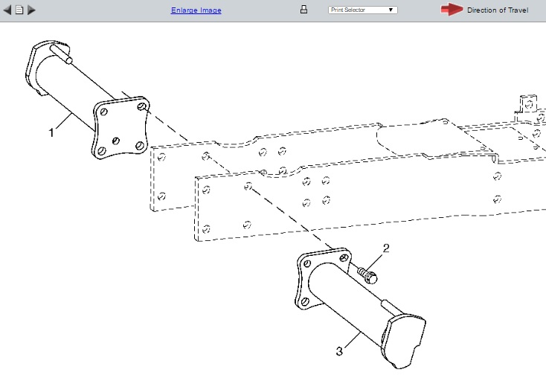Go to next page with right arrow
This screenshot has width=546, height=392.
click(31, 10)
